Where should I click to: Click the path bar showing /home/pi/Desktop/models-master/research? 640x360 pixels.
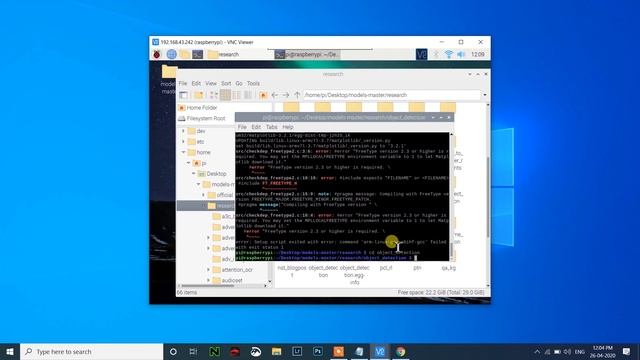pyautogui.click(x=391, y=95)
